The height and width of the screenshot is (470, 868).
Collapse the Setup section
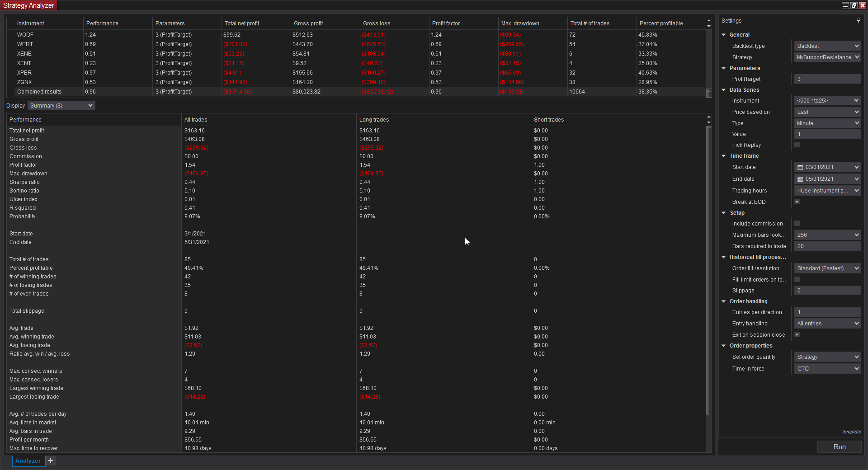point(724,213)
